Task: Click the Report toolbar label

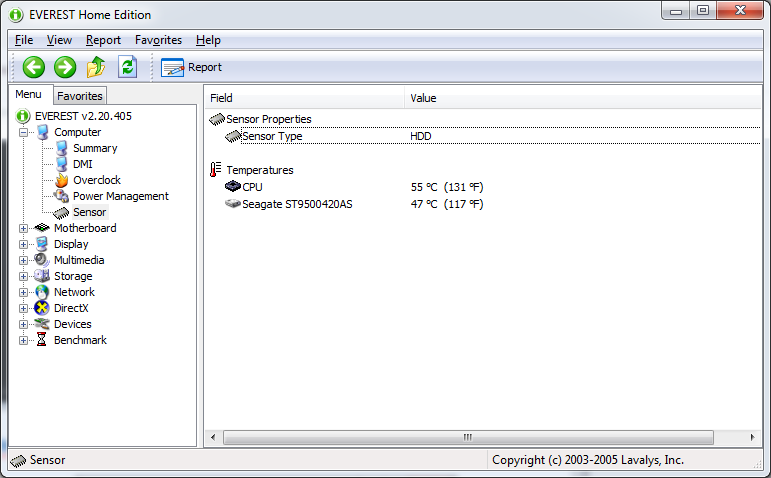Action: [x=205, y=67]
